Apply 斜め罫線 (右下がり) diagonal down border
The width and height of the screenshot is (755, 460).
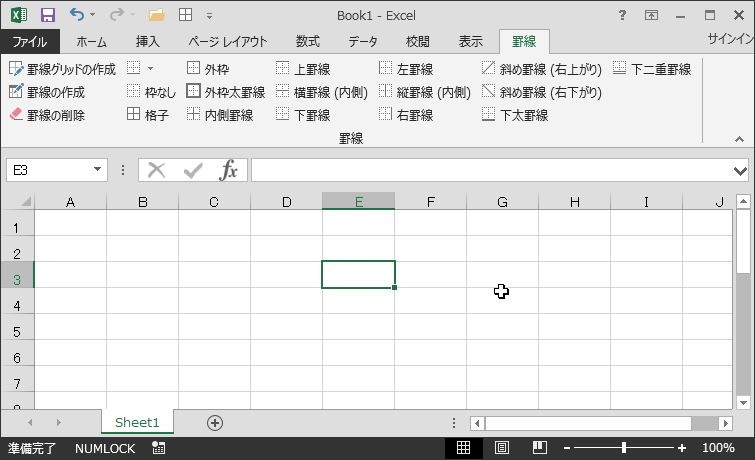click(x=541, y=92)
